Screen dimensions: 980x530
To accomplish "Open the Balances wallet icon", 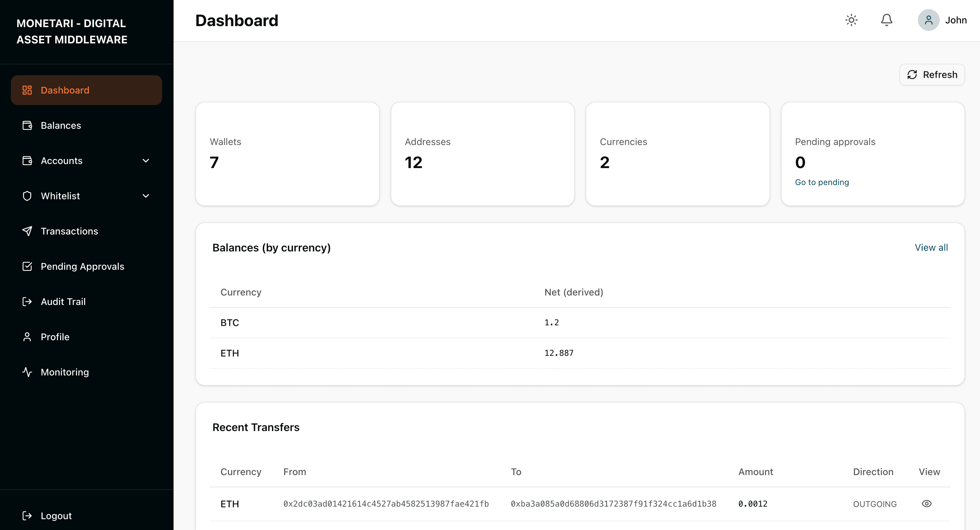I will pos(27,125).
